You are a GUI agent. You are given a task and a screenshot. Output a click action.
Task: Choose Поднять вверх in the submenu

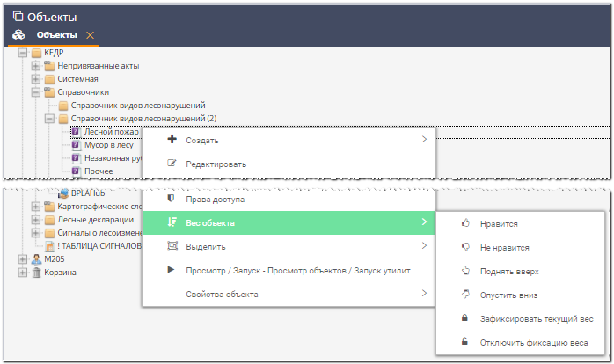[x=509, y=272]
